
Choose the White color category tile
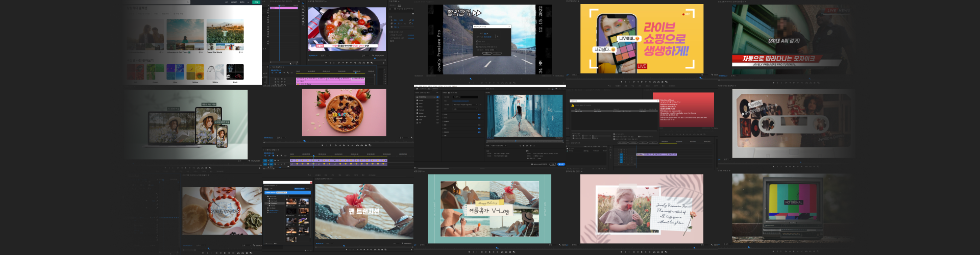coord(215,72)
